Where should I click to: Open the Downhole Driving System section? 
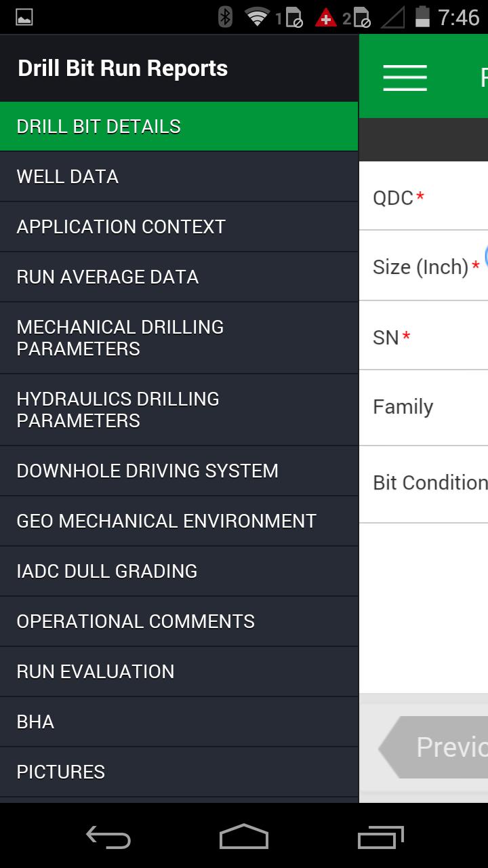(x=179, y=471)
